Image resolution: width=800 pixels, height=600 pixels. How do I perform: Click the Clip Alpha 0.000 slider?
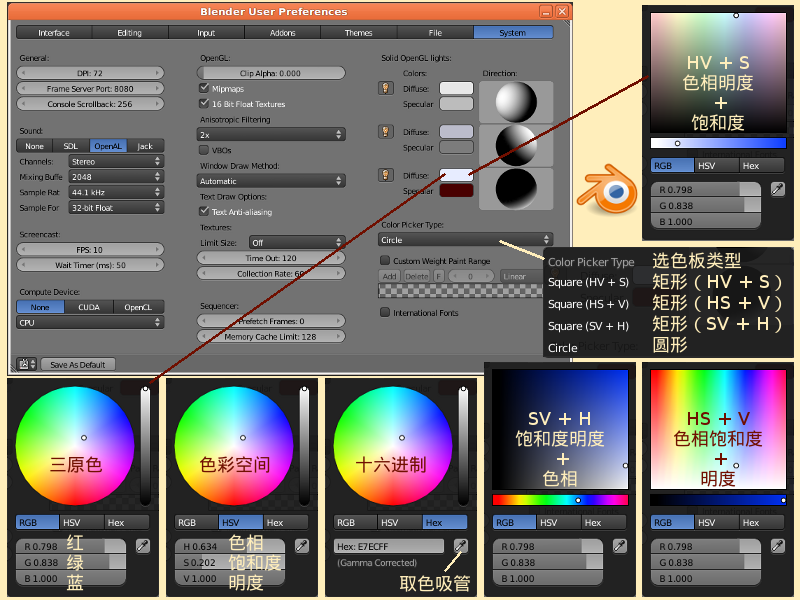271,73
